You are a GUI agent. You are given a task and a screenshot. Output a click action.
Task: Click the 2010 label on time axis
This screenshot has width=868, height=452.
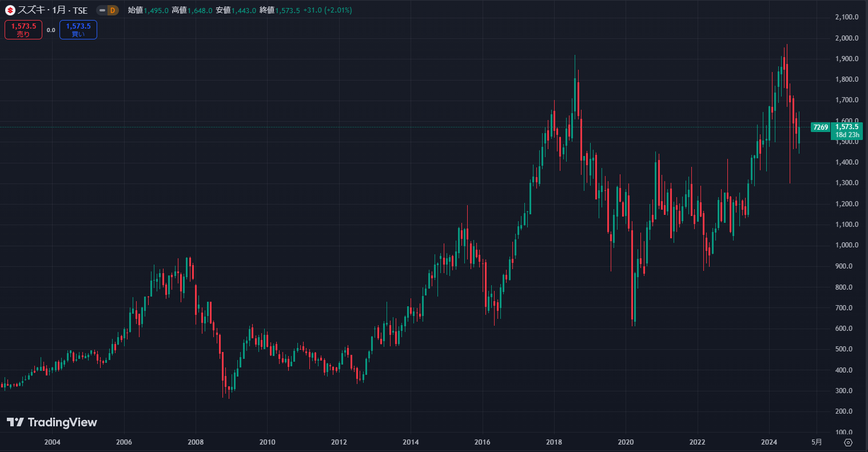tap(267, 442)
